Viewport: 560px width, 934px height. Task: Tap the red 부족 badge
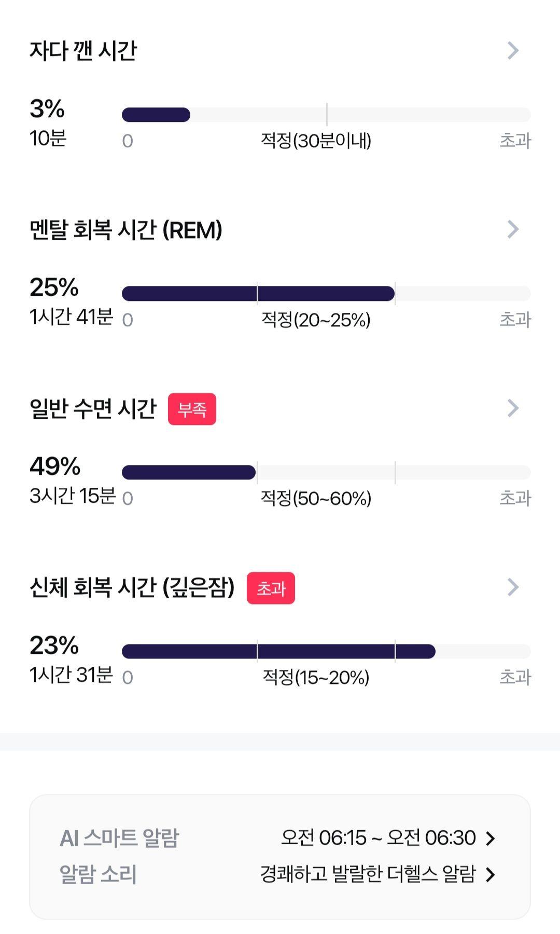[192, 409]
